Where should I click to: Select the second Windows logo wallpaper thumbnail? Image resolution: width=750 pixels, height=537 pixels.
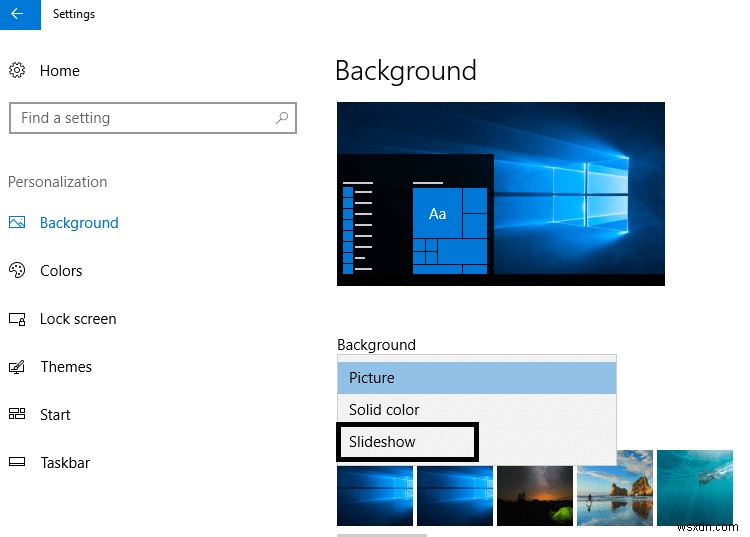coord(455,496)
